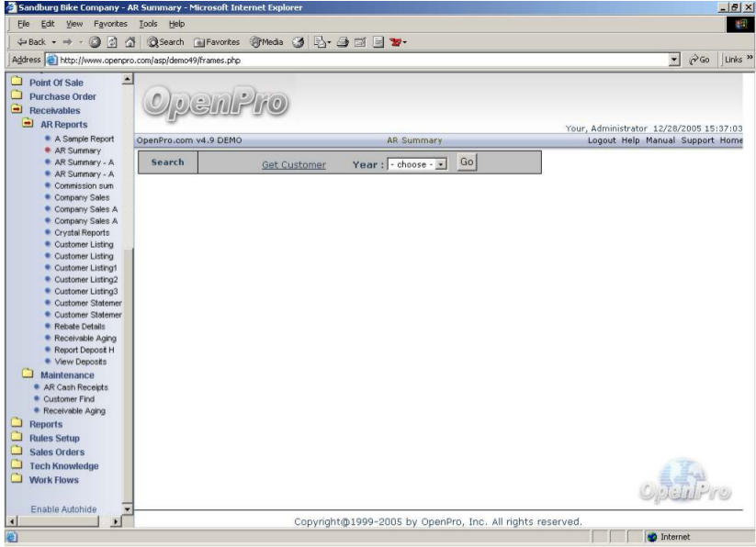Open the Search toolbar button

(166, 41)
